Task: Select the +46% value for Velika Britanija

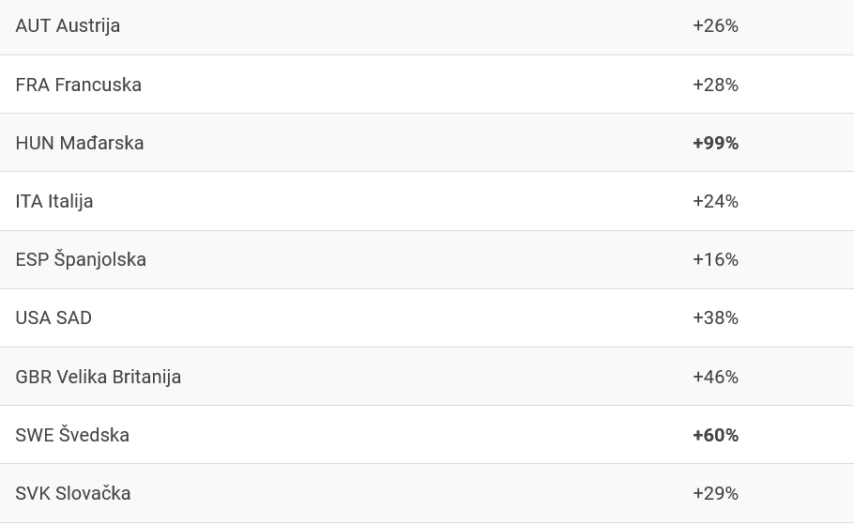Action: [x=714, y=377]
